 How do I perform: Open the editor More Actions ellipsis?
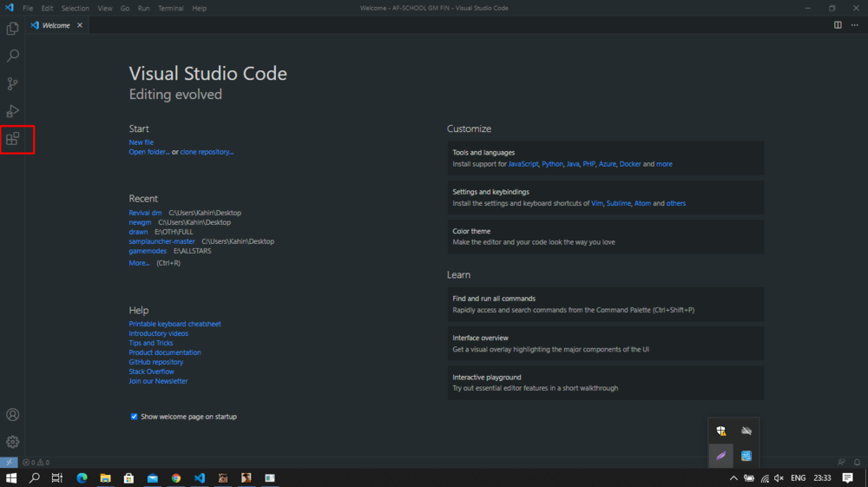(x=855, y=25)
